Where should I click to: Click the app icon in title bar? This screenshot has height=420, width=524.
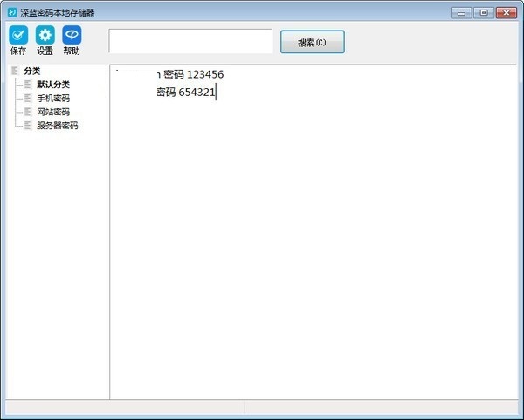[x=12, y=13]
